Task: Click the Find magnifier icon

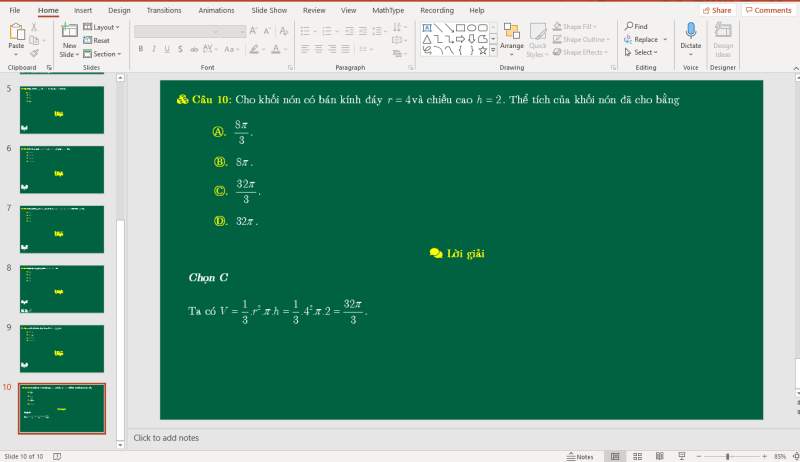Action: [629, 26]
